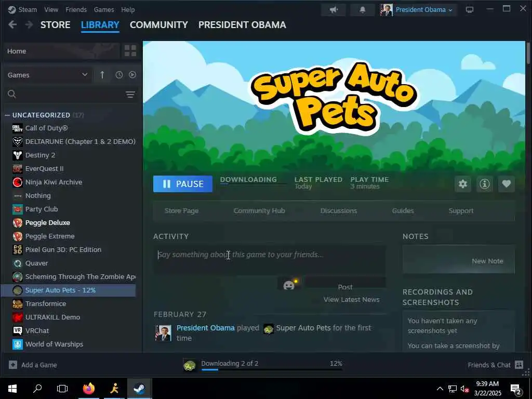The height and width of the screenshot is (399, 532).
Task: Open collections grid view icon
Action: point(130,51)
